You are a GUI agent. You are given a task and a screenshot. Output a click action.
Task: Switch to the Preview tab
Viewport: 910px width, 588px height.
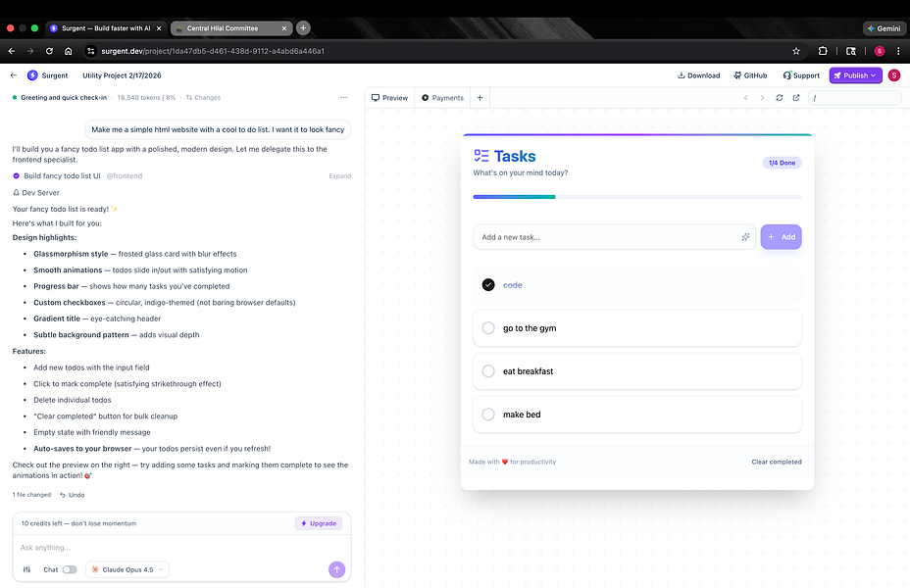pyautogui.click(x=389, y=97)
